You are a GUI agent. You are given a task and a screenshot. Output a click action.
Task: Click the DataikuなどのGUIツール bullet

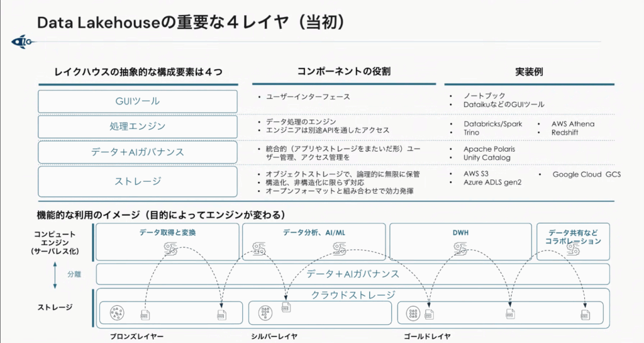[504, 104]
